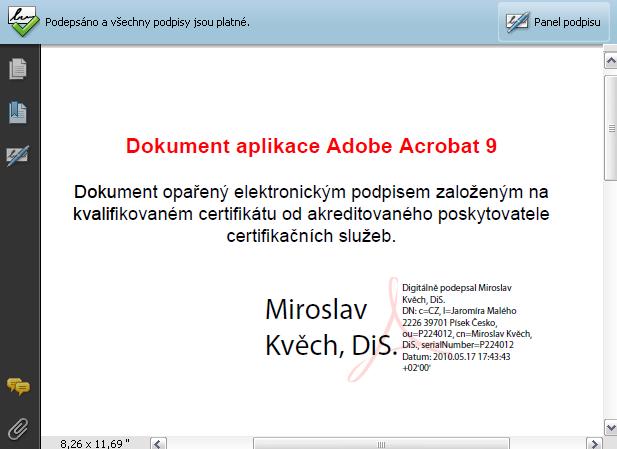Screen dimensions: 617x449
Task: Click the 'Dokument opařený elektronickým podpisem' line
Action: pos(311,192)
